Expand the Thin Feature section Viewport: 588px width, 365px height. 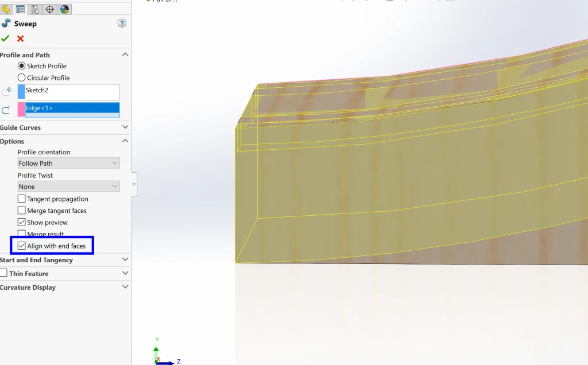(125, 273)
